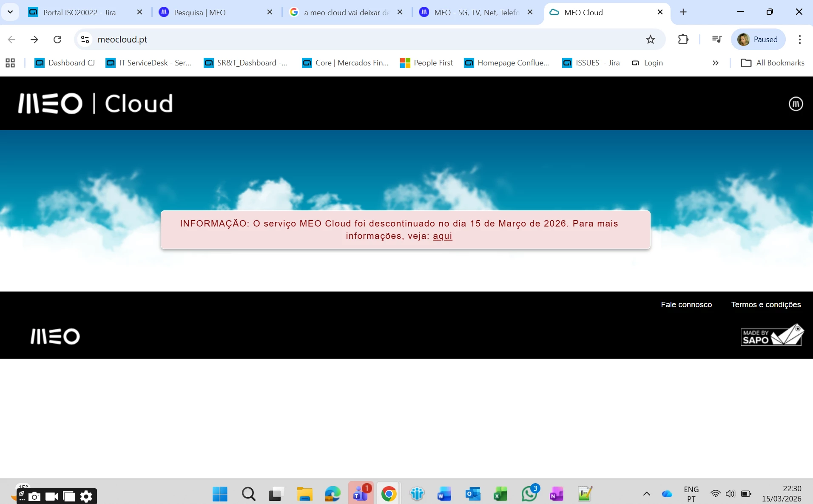Click the camera screenshot capture icon
813x504 pixels.
point(34,496)
